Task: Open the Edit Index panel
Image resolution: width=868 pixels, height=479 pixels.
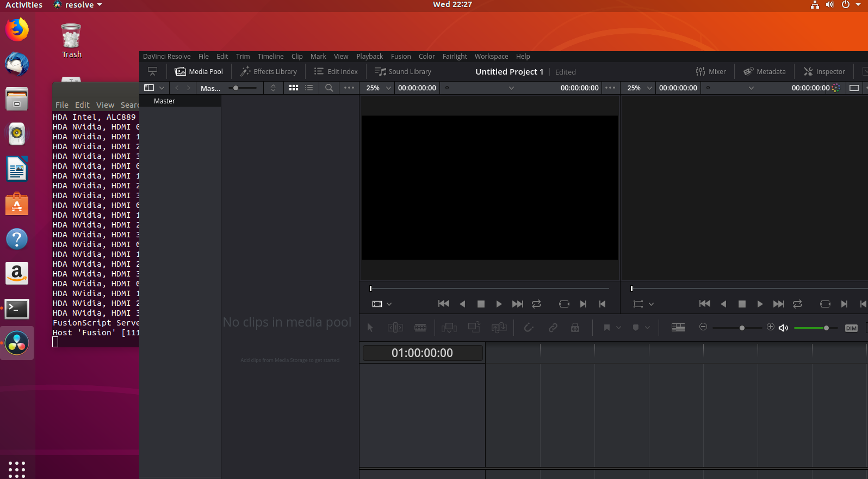Action: (336, 71)
